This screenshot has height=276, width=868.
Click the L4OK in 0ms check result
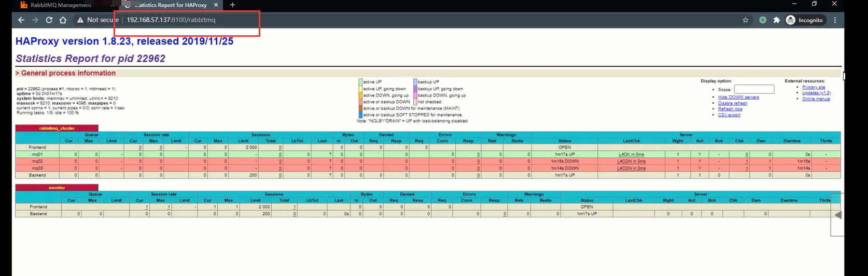(631, 154)
